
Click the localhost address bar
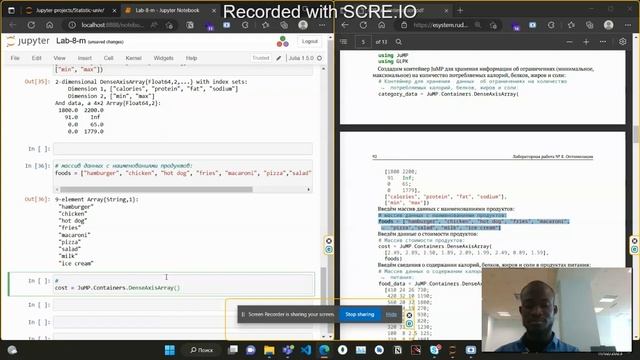[112, 25]
